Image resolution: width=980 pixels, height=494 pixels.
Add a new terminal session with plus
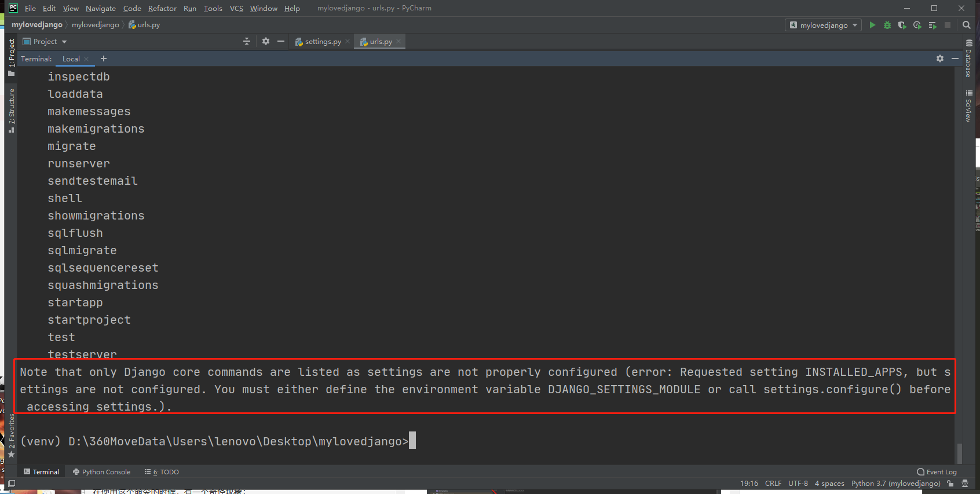pyautogui.click(x=104, y=58)
